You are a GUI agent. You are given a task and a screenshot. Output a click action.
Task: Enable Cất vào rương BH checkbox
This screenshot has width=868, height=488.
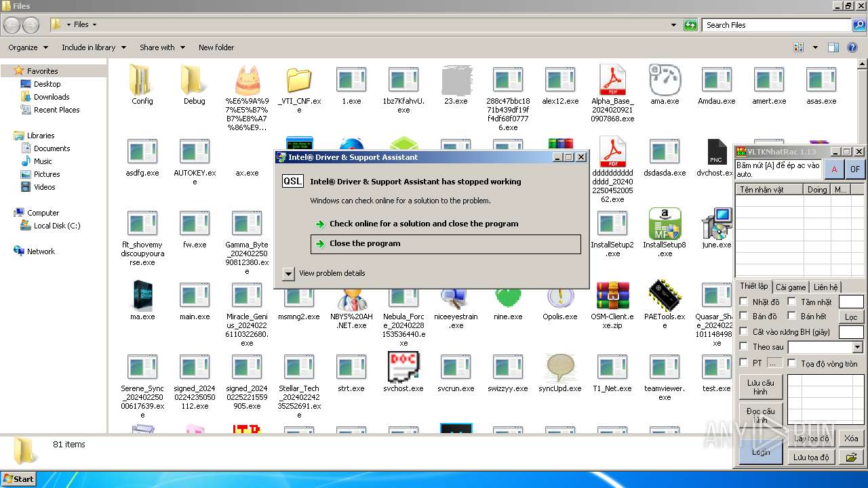click(x=744, y=331)
